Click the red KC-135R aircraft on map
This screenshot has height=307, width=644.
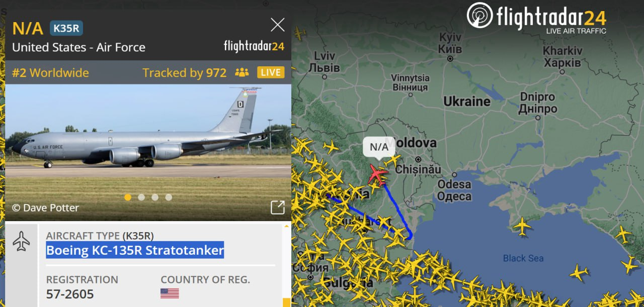click(x=377, y=174)
